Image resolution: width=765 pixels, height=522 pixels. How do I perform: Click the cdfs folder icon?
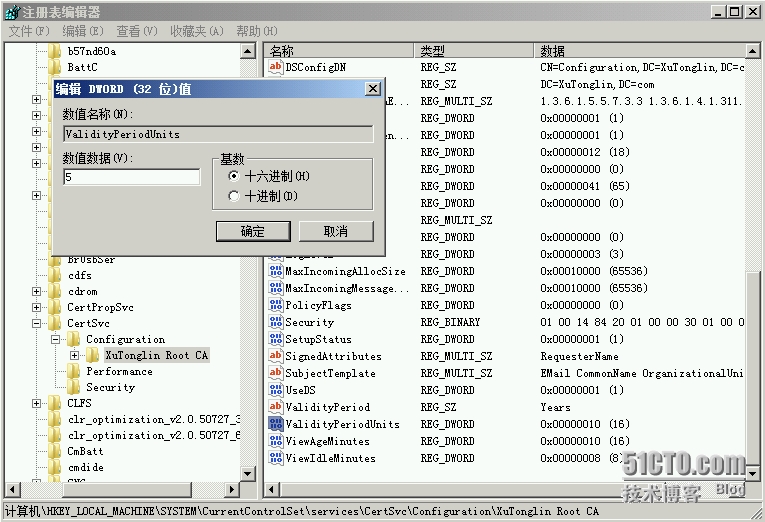55,275
